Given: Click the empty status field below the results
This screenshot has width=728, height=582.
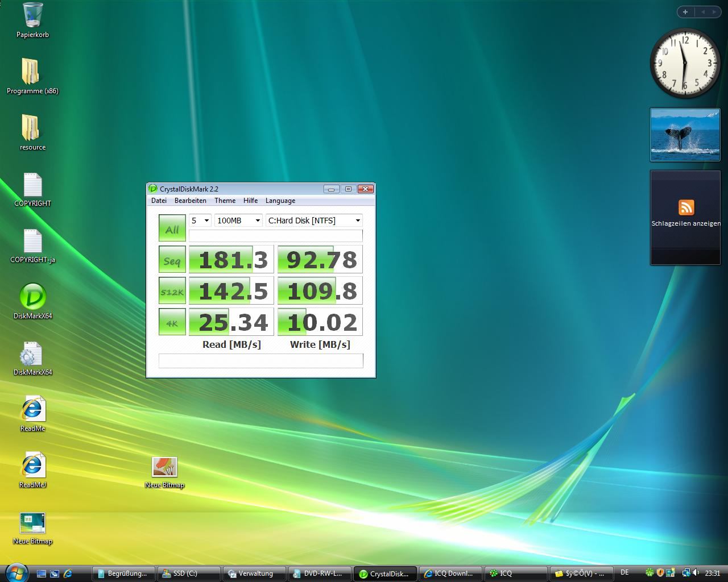Looking at the screenshot, I should 260,361.
